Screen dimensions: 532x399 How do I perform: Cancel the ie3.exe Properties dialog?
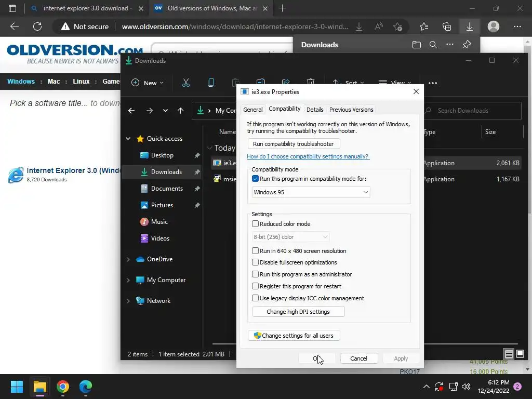point(359,358)
